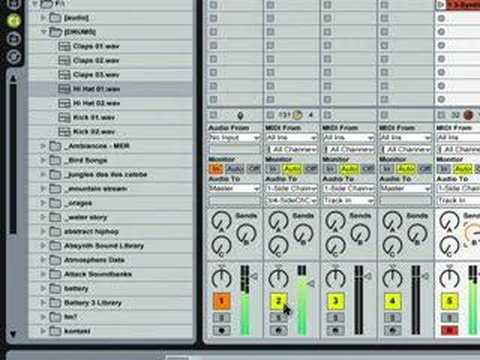The width and height of the screenshot is (480, 360).
Task: Select the kontakt folder name
Action: tap(77, 331)
